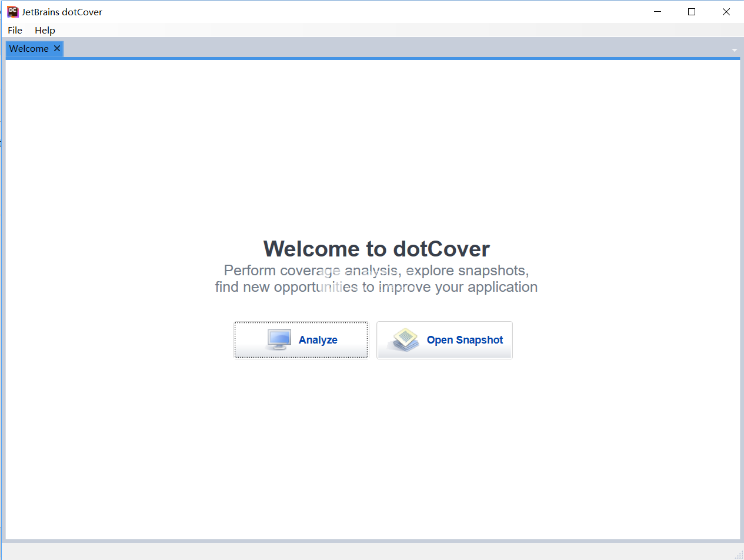Click the Open Snapshot button
This screenshot has height=560, width=744.
(445, 340)
